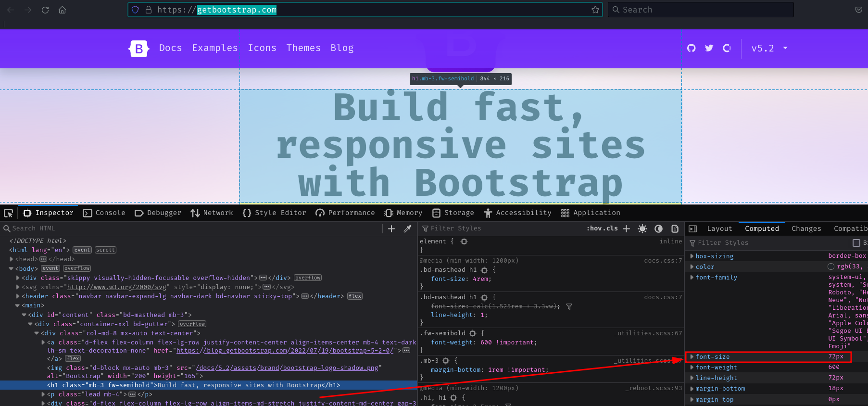Toggle the three-pane inspector sidebar
868x406 pixels.
coord(693,228)
